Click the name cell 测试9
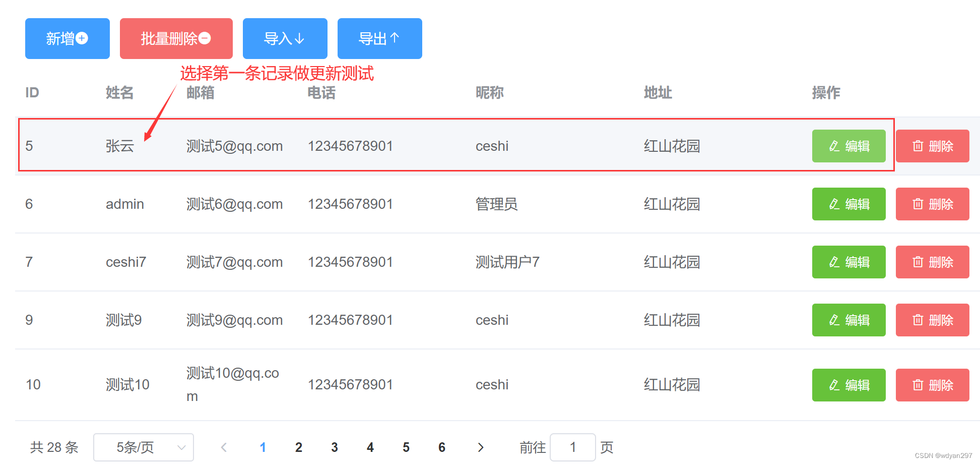Image resolution: width=980 pixels, height=464 pixels. [x=124, y=320]
